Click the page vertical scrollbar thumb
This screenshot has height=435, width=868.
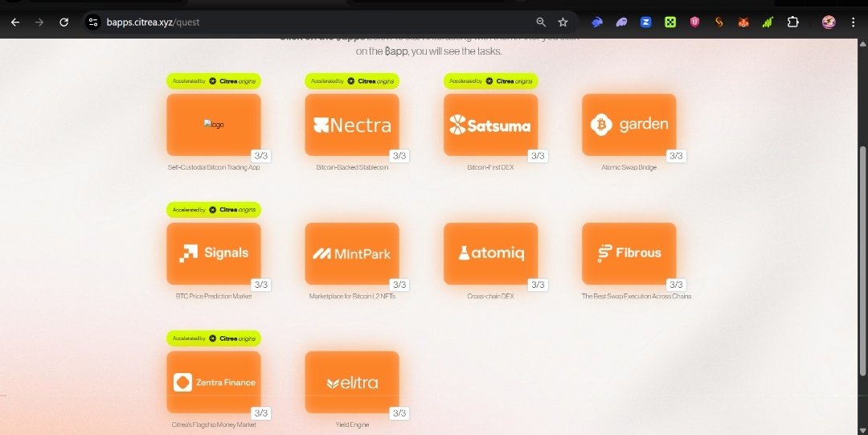862,262
